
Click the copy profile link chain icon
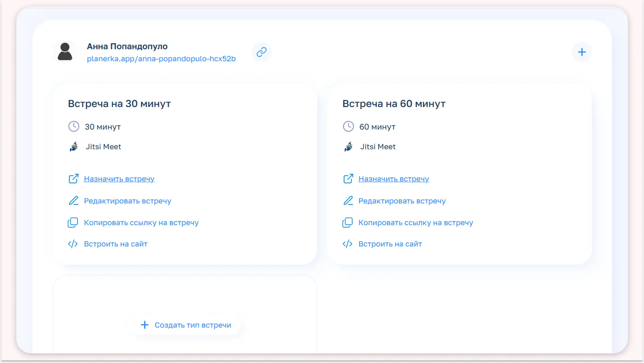(262, 52)
